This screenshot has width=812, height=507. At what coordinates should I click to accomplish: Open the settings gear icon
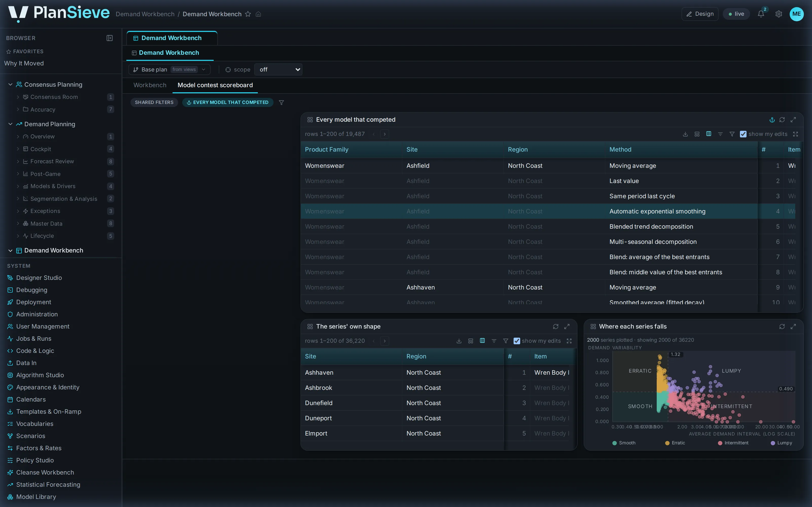(779, 14)
